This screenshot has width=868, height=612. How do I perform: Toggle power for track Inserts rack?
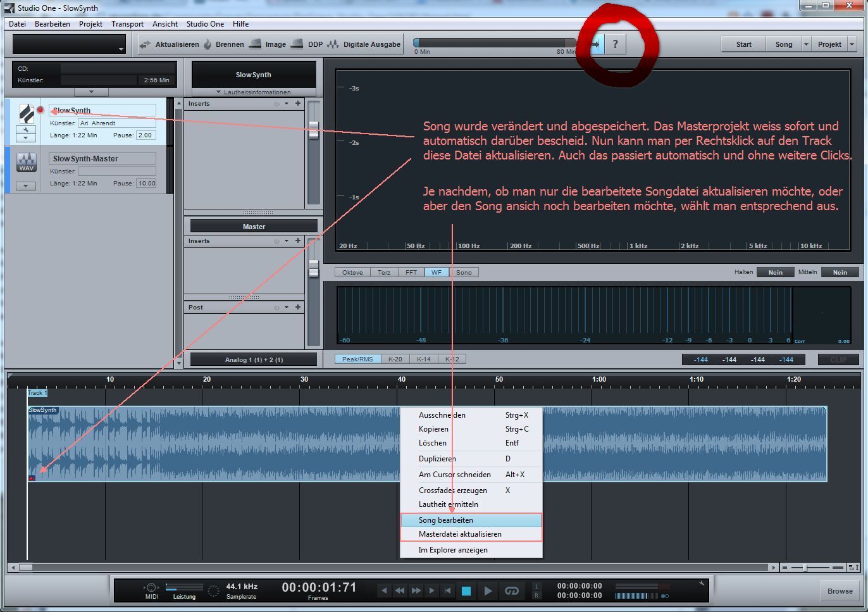[276, 104]
